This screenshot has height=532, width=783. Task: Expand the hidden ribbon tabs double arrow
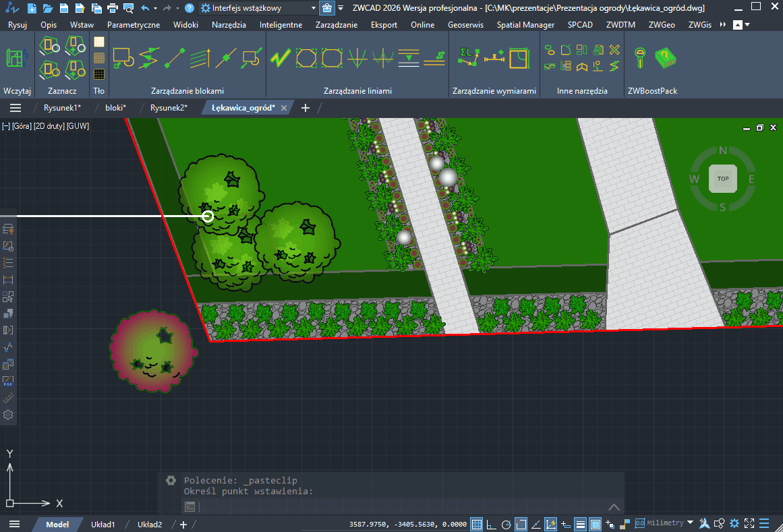click(x=722, y=24)
